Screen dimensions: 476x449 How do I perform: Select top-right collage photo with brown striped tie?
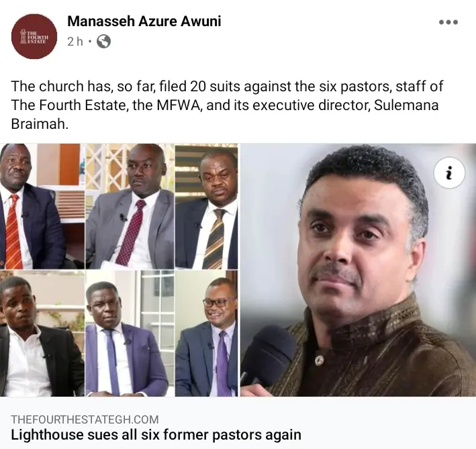click(206, 206)
